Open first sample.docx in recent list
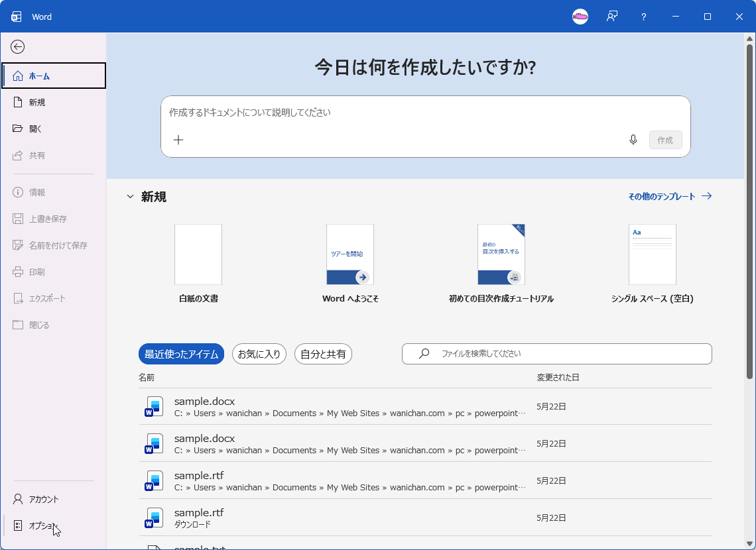Screen dimensions: 756x550 point(425,406)
